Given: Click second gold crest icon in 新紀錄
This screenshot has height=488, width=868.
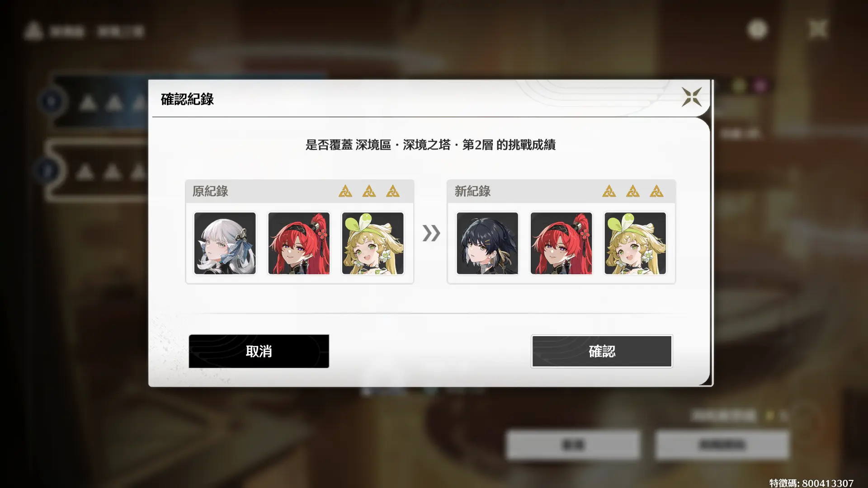Looking at the screenshot, I should (x=633, y=191).
